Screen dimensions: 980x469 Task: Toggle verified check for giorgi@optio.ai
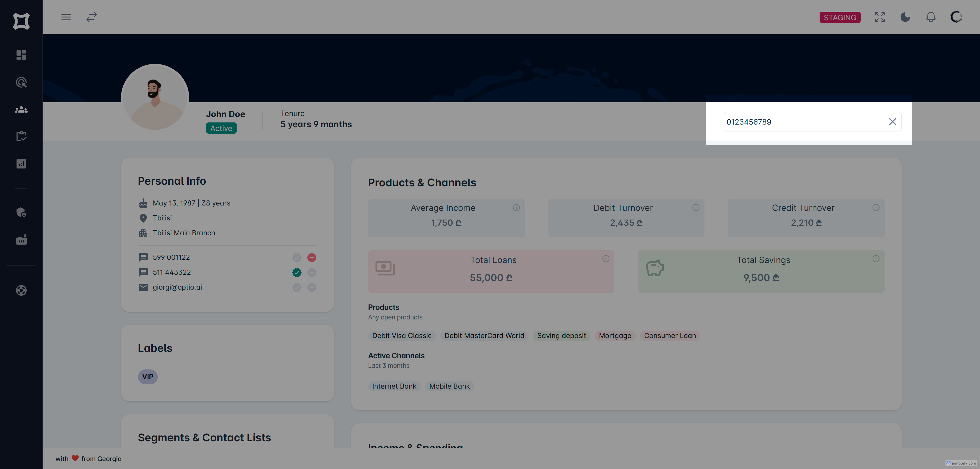pos(297,287)
